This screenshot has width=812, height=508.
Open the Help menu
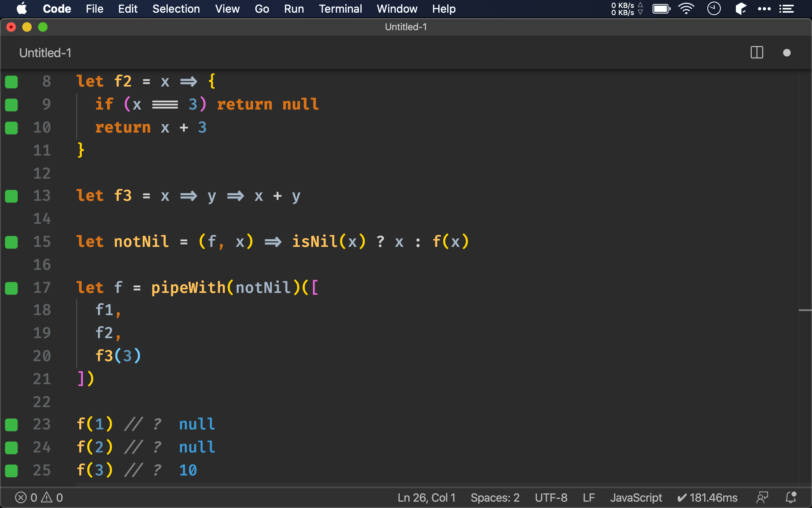444,9
